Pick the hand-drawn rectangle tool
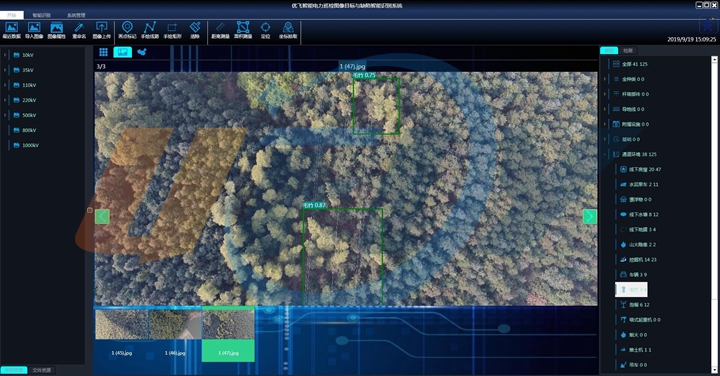The height and width of the screenshot is (376, 720). [172, 30]
